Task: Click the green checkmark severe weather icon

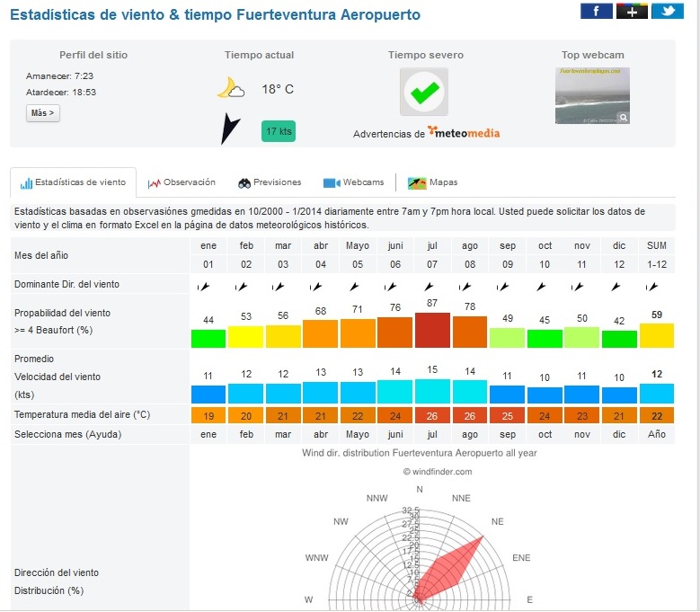Action: [x=424, y=92]
